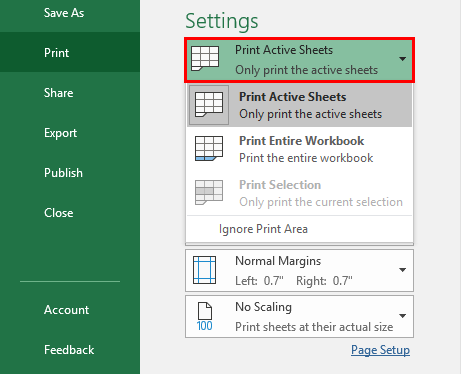Screen dimensions: 461x374
Task: Open the Export page
Action: pos(60,133)
